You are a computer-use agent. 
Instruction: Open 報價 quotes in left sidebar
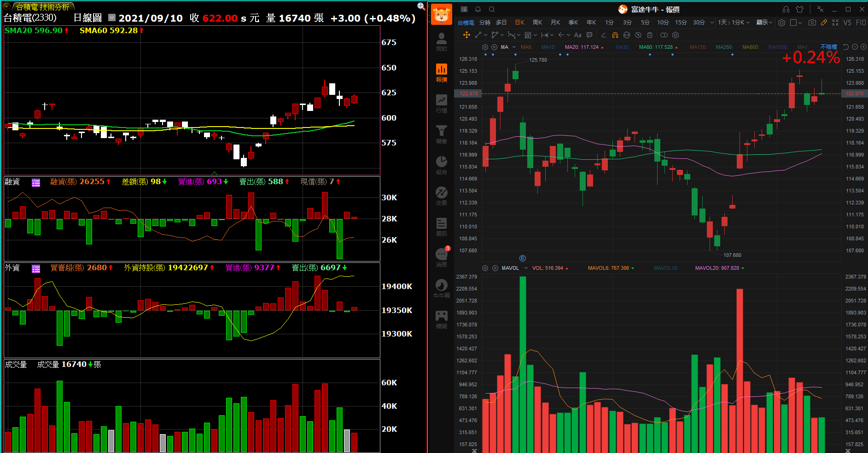click(442, 73)
